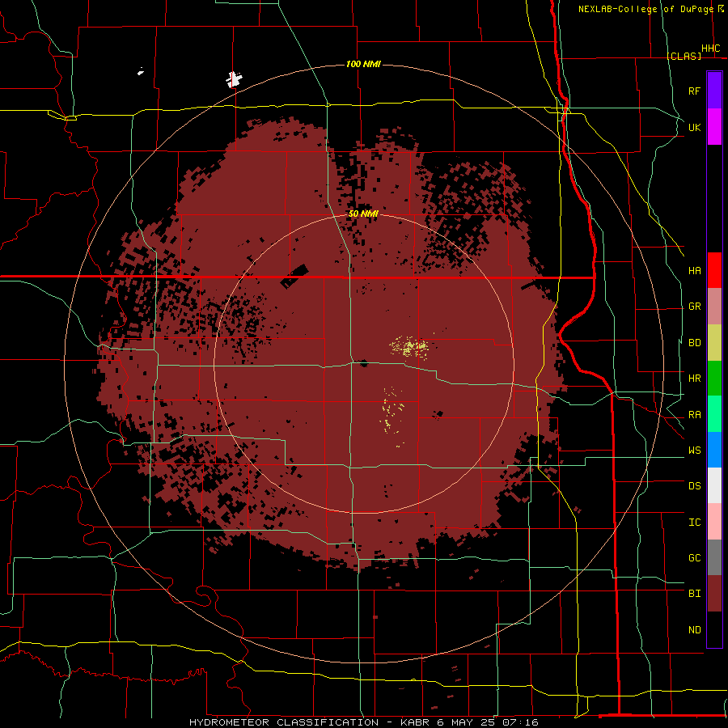Click the HHC product label
The image size is (728, 728).
[x=711, y=49]
